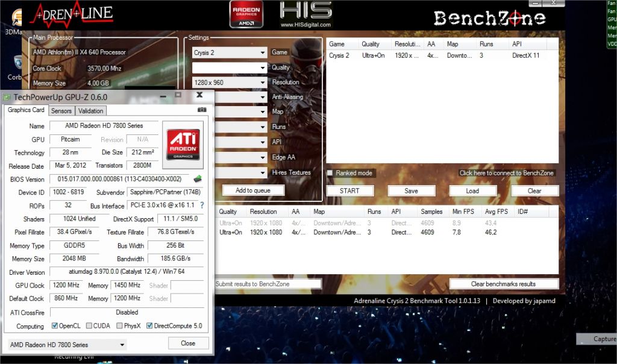This screenshot has height=364, width=617.
Task: Click the BIOS Version value field
Action: pyautogui.click(x=120, y=179)
